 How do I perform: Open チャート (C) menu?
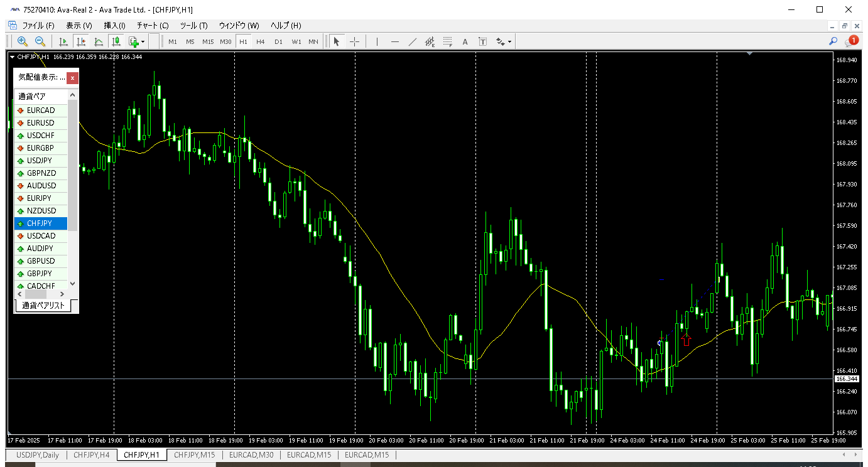click(153, 26)
